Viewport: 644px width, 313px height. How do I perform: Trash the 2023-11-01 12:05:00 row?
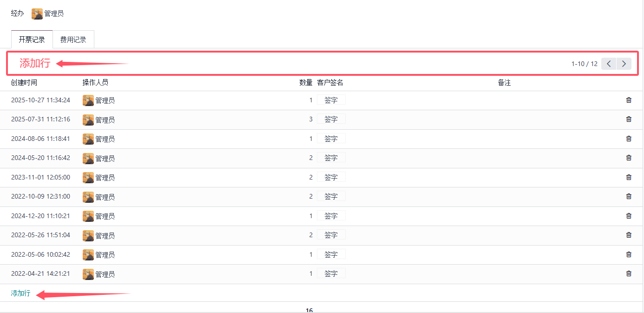pyautogui.click(x=629, y=177)
